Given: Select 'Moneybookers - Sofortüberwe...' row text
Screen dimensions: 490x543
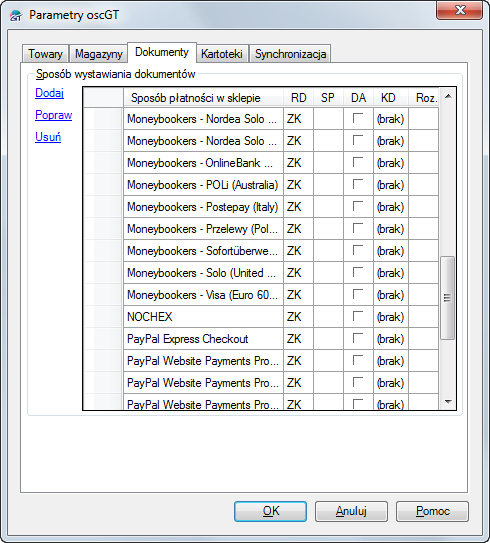Looking at the screenshot, I should tap(203, 251).
